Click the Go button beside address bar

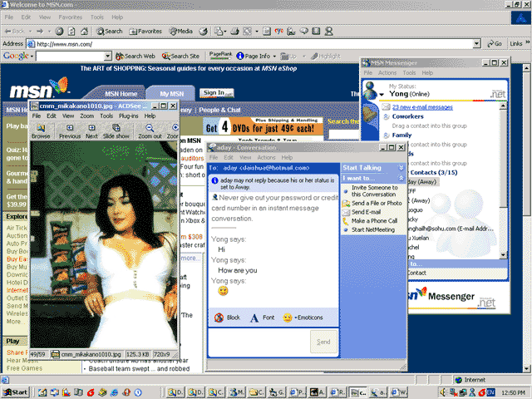click(495, 44)
